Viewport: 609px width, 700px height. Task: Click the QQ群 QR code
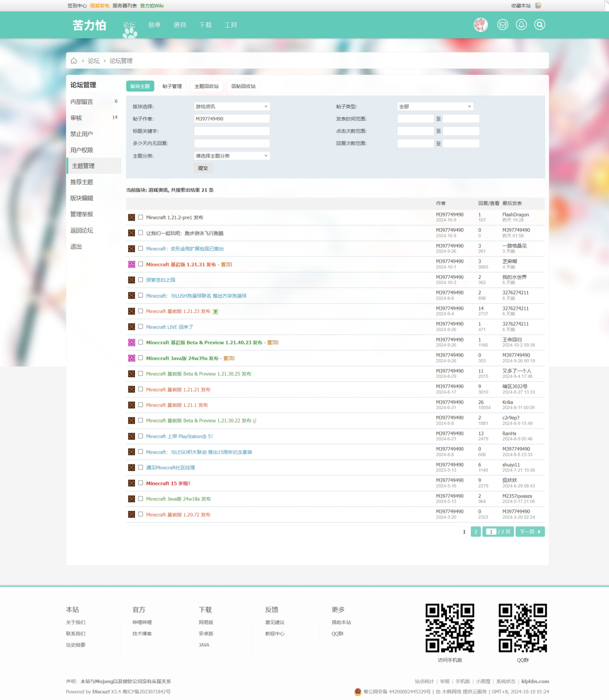coord(523,628)
